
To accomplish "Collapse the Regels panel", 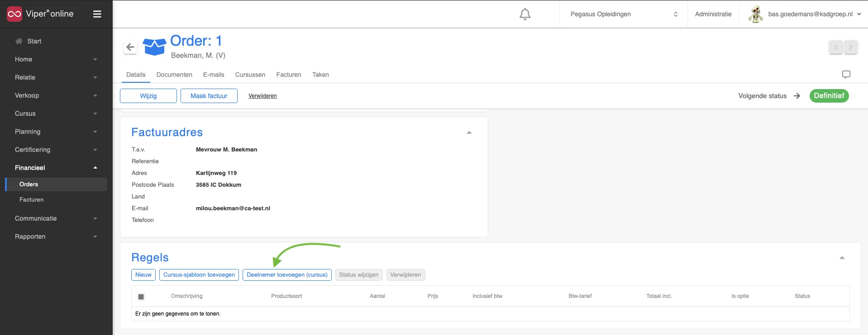I will [x=842, y=258].
